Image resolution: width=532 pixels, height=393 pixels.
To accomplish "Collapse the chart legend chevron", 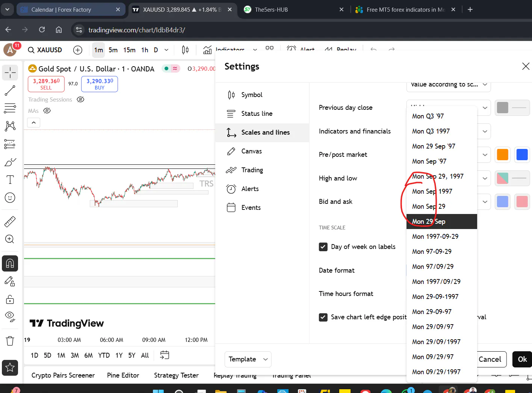I will tap(34, 123).
